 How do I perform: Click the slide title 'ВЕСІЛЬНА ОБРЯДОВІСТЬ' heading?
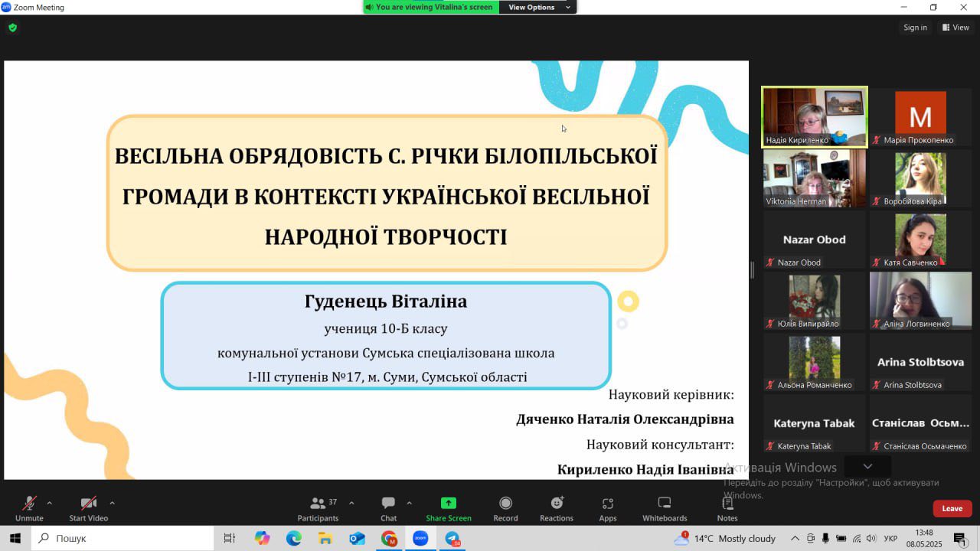point(387,196)
